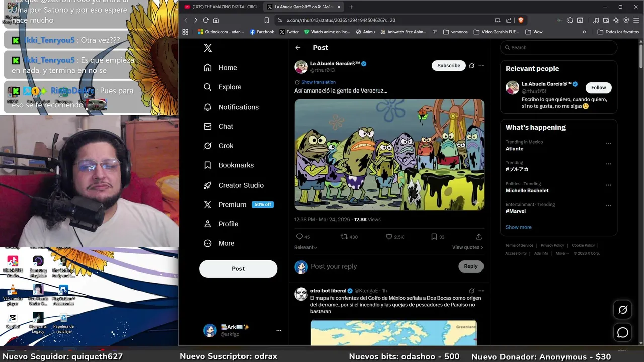Open the SpongeBob fish crowd image
Image resolution: width=644 pixels, height=362 pixels.
pyautogui.click(x=389, y=154)
